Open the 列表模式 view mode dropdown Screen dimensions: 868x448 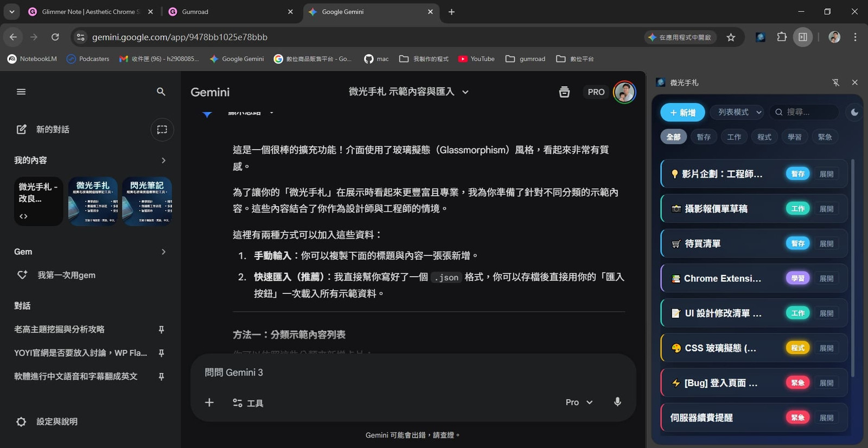[x=737, y=112]
